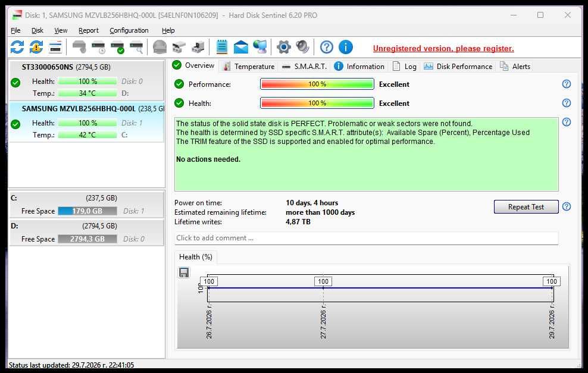Viewport: 588px width, 373px height.
Task: Click the blue info circle toolbar icon
Action: [345, 47]
